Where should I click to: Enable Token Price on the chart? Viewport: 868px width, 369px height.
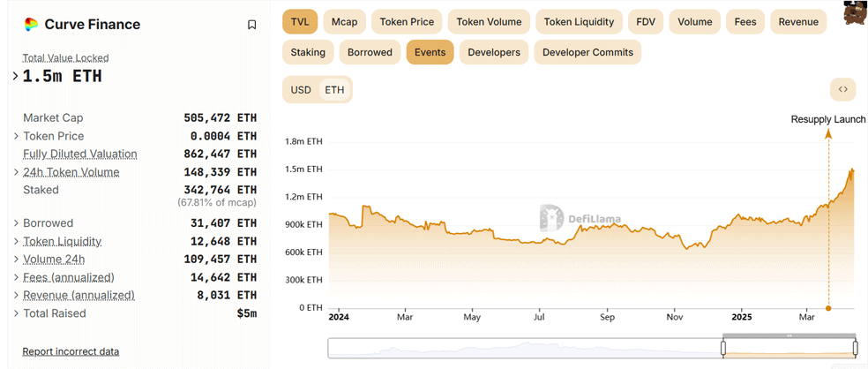pos(407,22)
